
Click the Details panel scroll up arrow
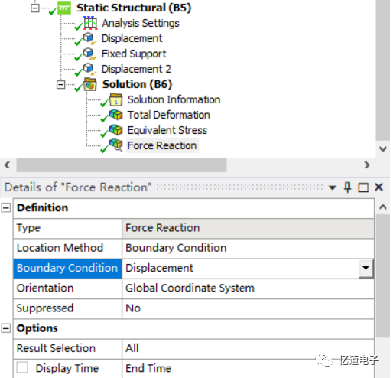pyautogui.click(x=383, y=207)
